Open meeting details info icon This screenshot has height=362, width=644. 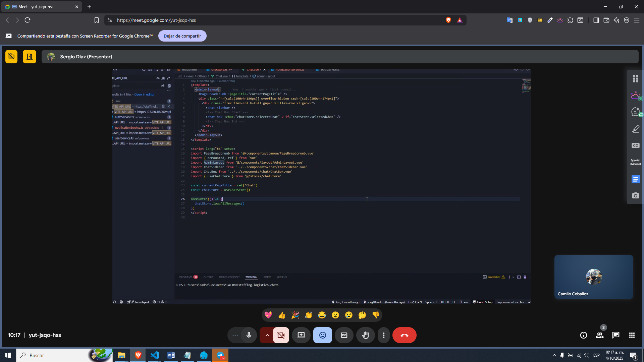pyautogui.click(x=583, y=335)
